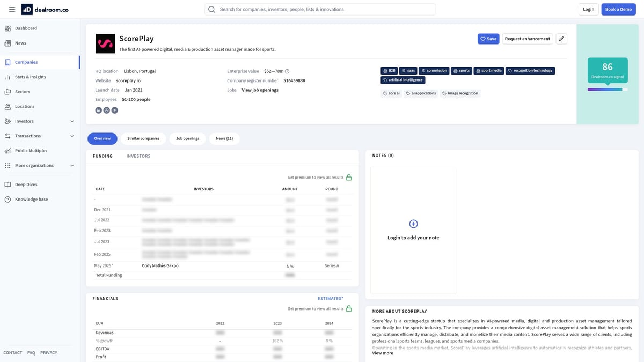Click the Series A round cell
This screenshot has height=362, width=644.
click(x=332, y=265)
